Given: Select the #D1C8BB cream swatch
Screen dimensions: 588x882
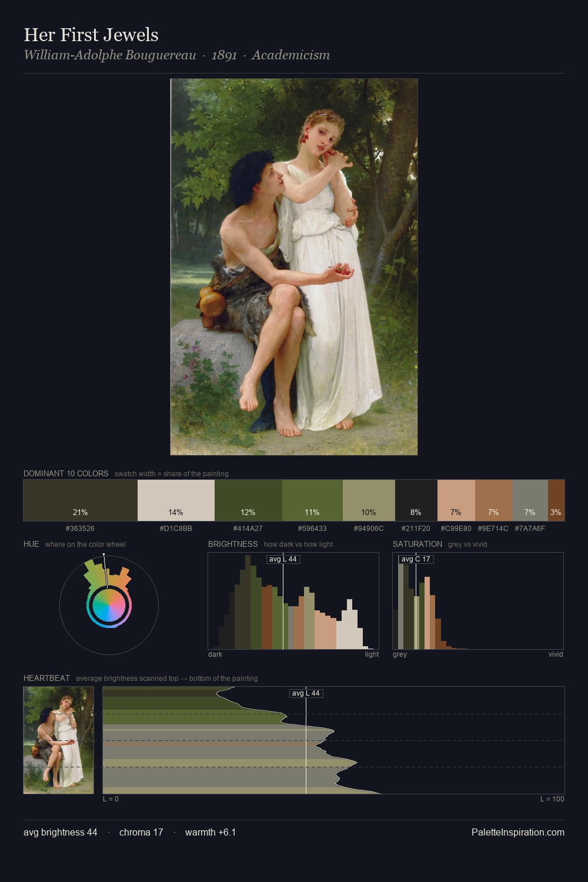Looking at the screenshot, I should pyautogui.click(x=176, y=500).
